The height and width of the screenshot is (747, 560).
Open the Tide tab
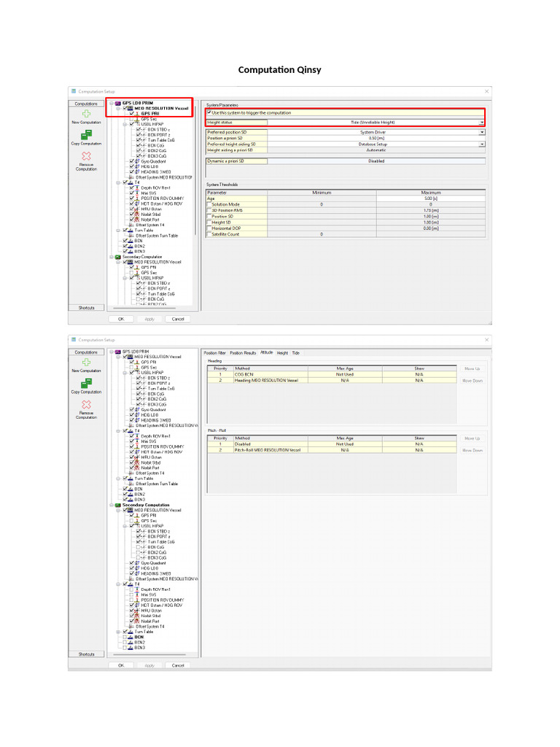coord(296,353)
